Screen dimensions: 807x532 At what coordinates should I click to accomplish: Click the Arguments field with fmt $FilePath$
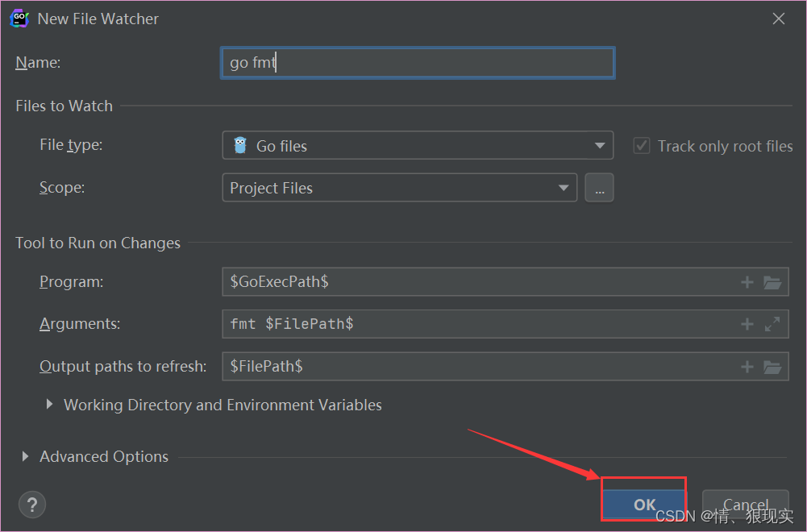(x=505, y=324)
